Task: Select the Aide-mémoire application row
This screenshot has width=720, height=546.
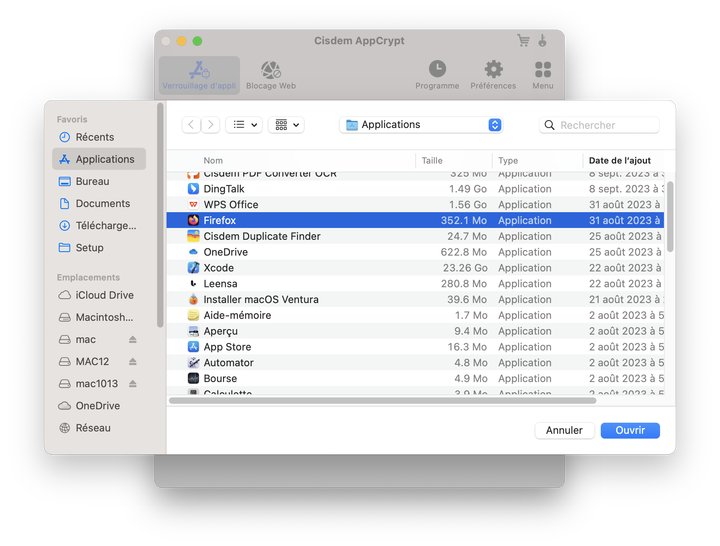Action: (416, 315)
